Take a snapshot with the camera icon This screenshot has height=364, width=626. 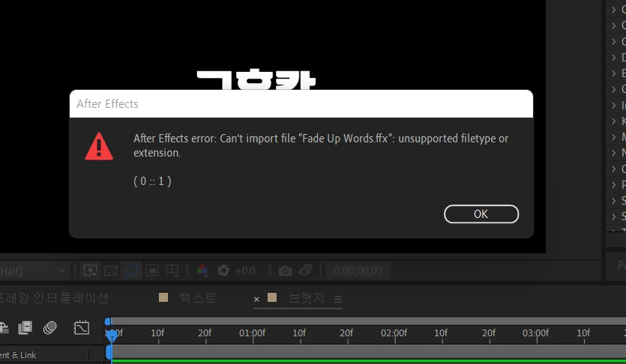click(285, 271)
